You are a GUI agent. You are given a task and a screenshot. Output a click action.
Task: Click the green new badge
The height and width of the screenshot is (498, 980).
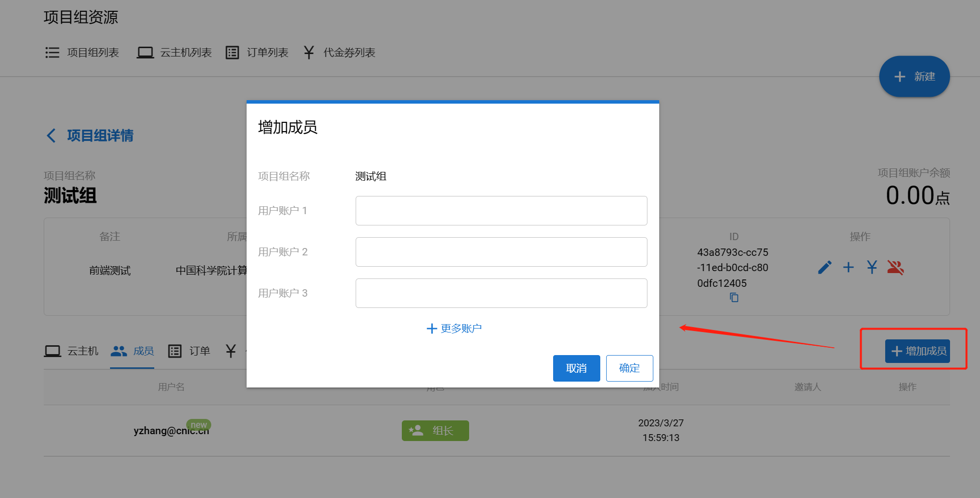coord(198,425)
